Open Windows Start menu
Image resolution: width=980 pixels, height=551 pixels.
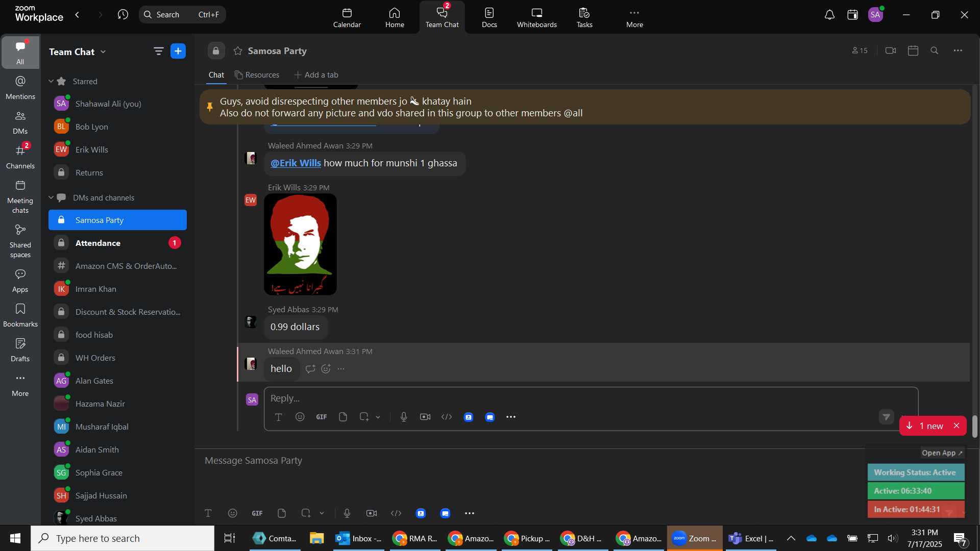(x=15, y=539)
